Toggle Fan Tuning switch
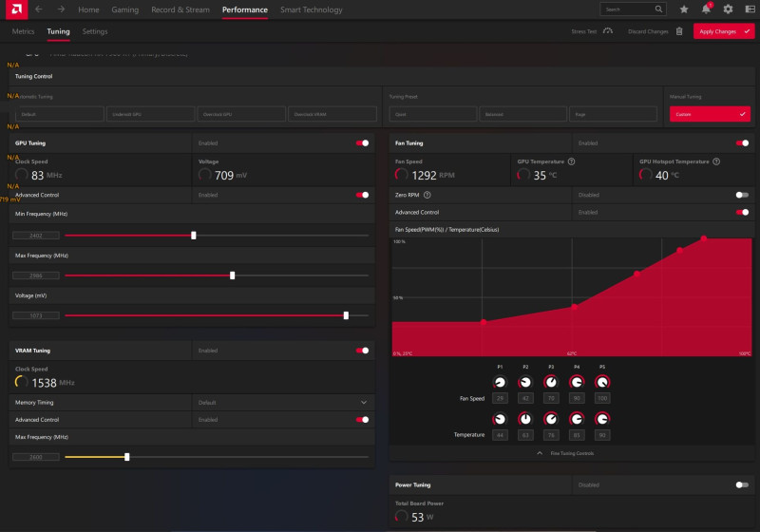The height and width of the screenshot is (532, 760). [742, 142]
